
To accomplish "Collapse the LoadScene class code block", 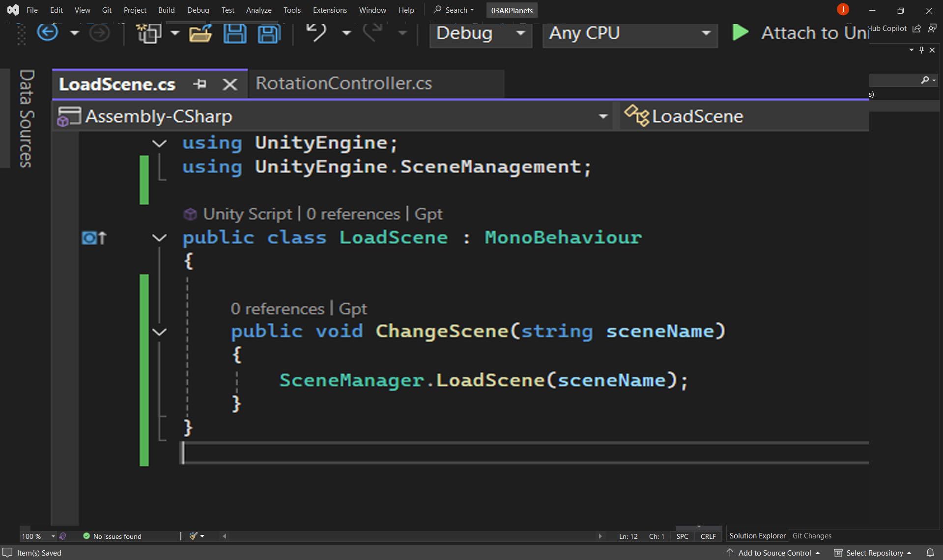I will (159, 238).
